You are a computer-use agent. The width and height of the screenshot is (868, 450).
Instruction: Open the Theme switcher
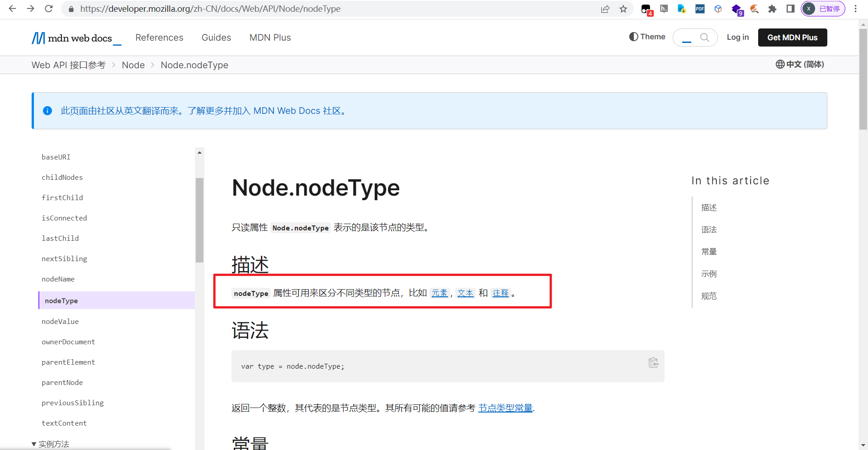(646, 37)
